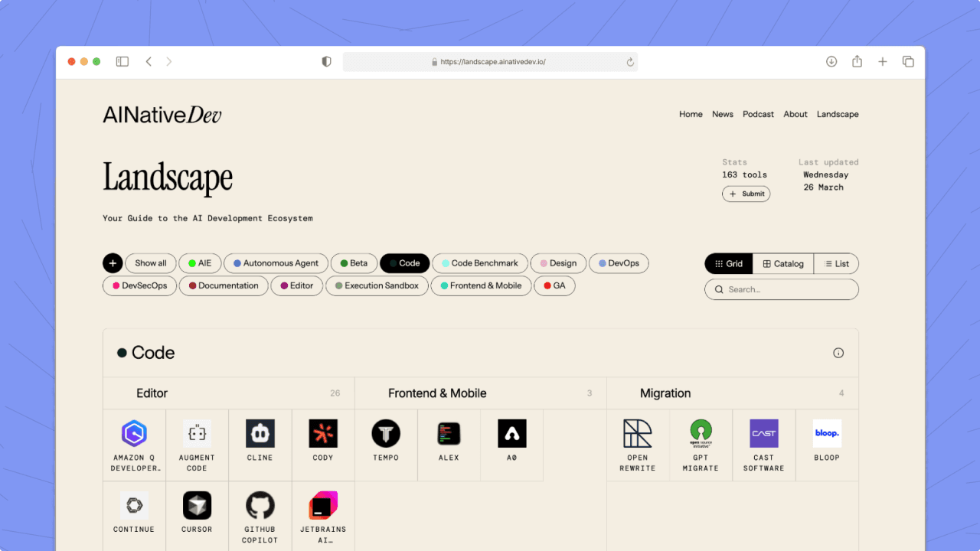This screenshot has height=551, width=980.
Task: Click the Editor category heading
Action: tap(152, 393)
